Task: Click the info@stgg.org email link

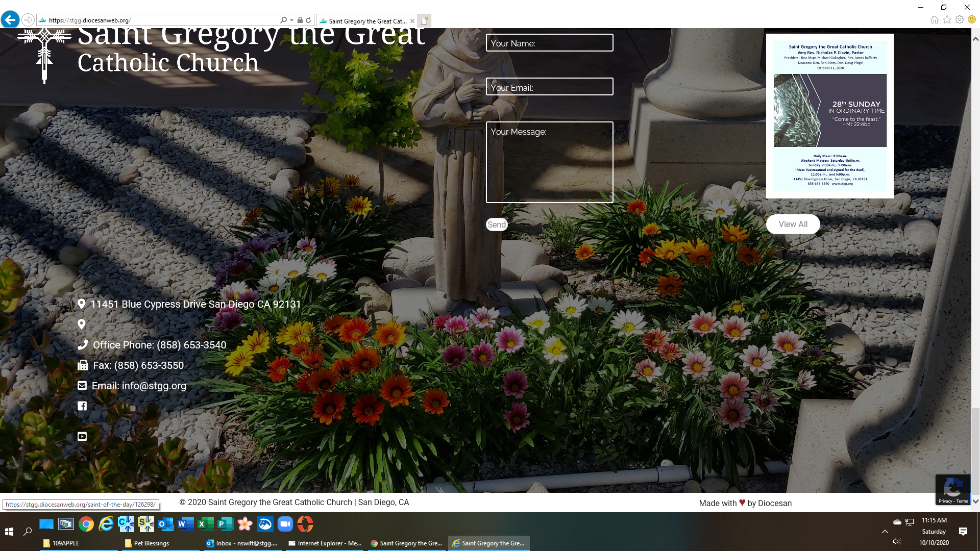Action: click(154, 386)
